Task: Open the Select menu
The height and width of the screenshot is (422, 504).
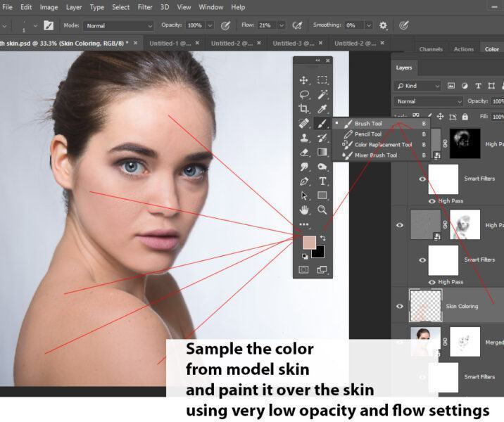Action: point(120,7)
